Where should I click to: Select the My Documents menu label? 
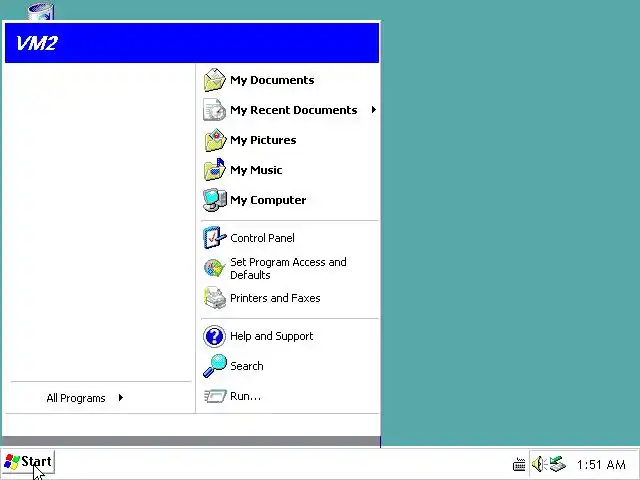click(272, 80)
